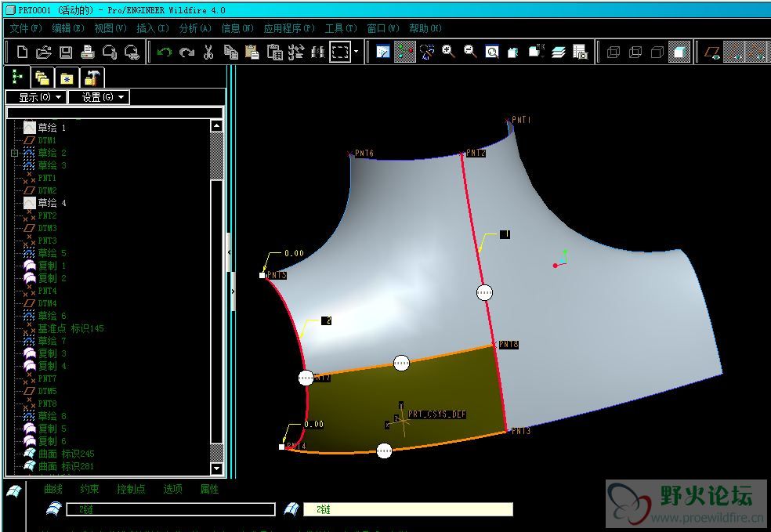Open the 文件(F) menu
771x532 pixels.
click(26, 28)
